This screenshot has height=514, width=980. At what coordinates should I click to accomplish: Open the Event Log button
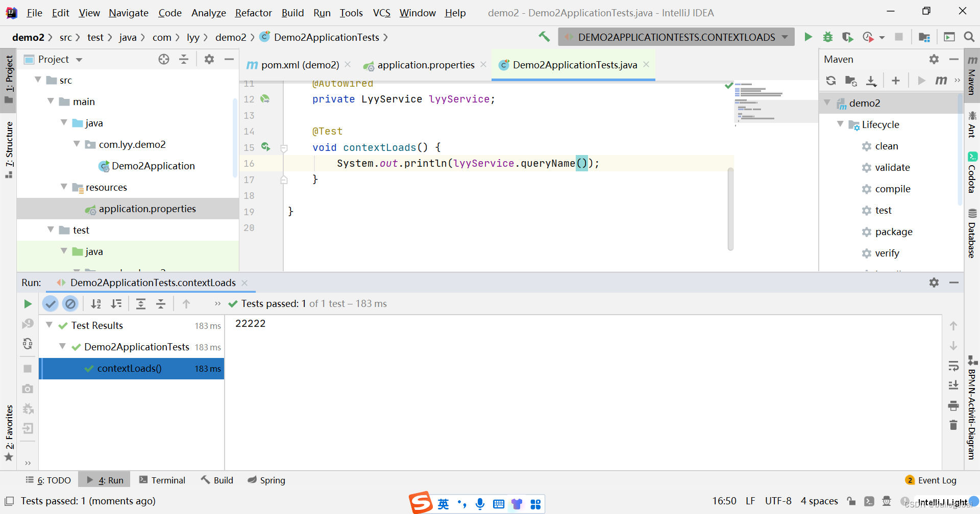[930, 480]
